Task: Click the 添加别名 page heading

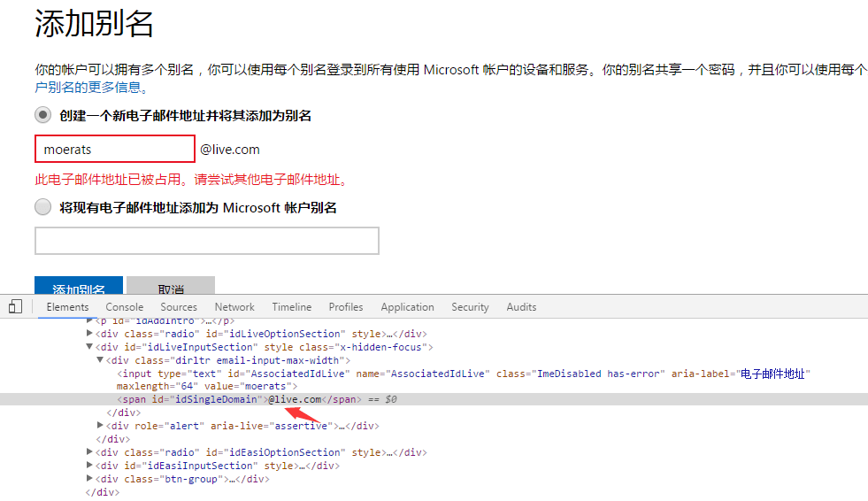Action: [94, 24]
